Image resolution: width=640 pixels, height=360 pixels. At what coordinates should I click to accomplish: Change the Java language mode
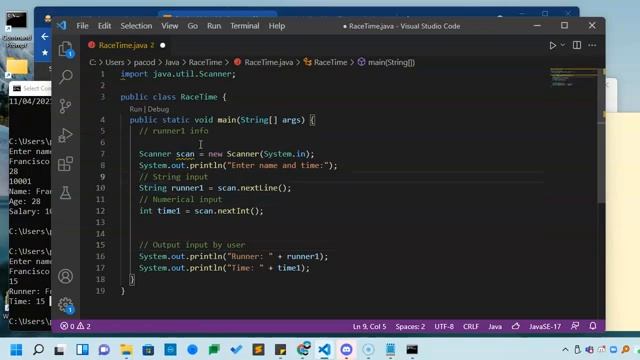pos(495,327)
